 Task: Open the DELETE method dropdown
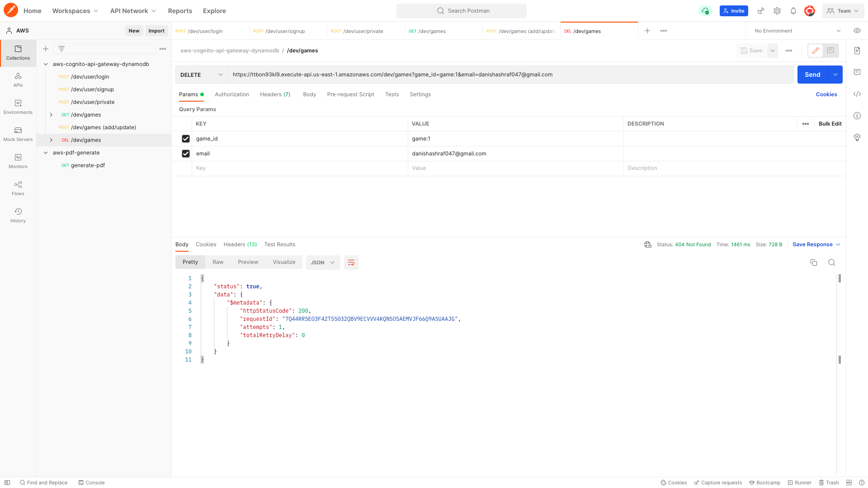[201, 75]
